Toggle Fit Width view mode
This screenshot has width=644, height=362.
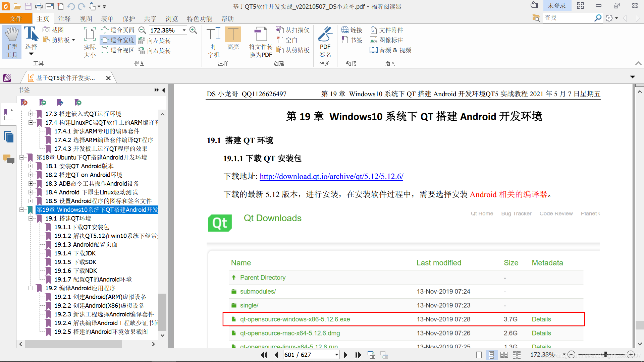click(118, 40)
